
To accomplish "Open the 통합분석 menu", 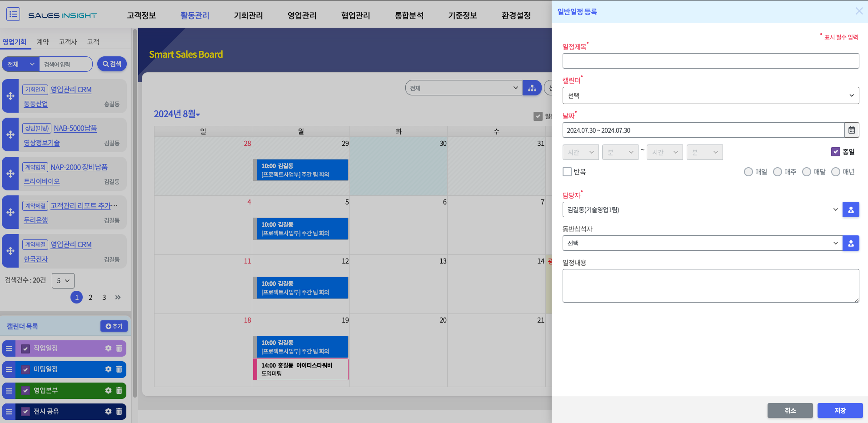I will pos(409,15).
